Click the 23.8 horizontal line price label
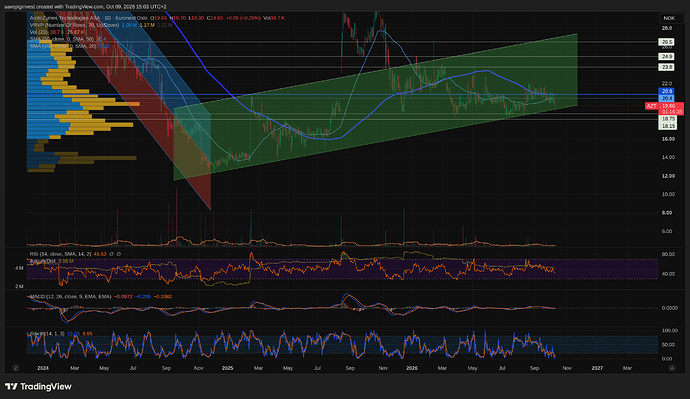 point(667,67)
